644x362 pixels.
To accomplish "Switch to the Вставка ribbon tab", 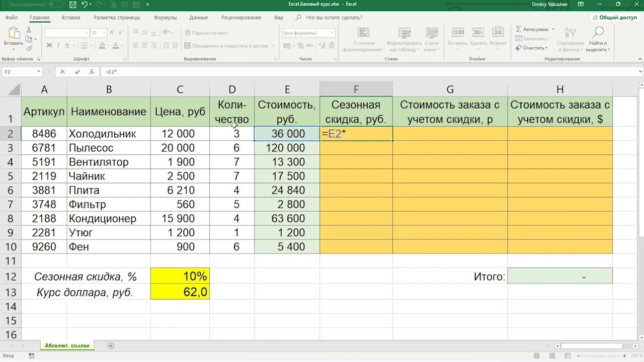I will [71, 18].
